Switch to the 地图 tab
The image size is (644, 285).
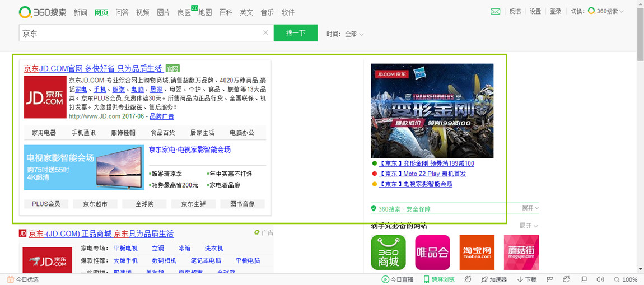click(205, 12)
